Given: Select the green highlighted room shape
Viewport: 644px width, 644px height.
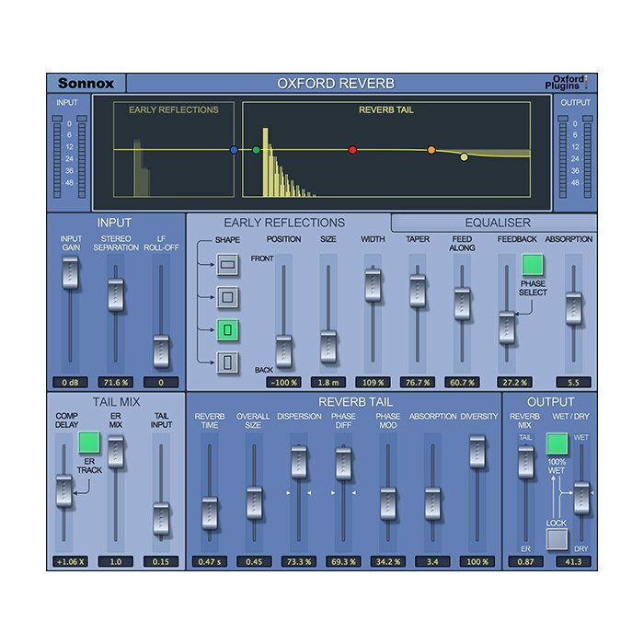Looking at the screenshot, I should [x=227, y=328].
